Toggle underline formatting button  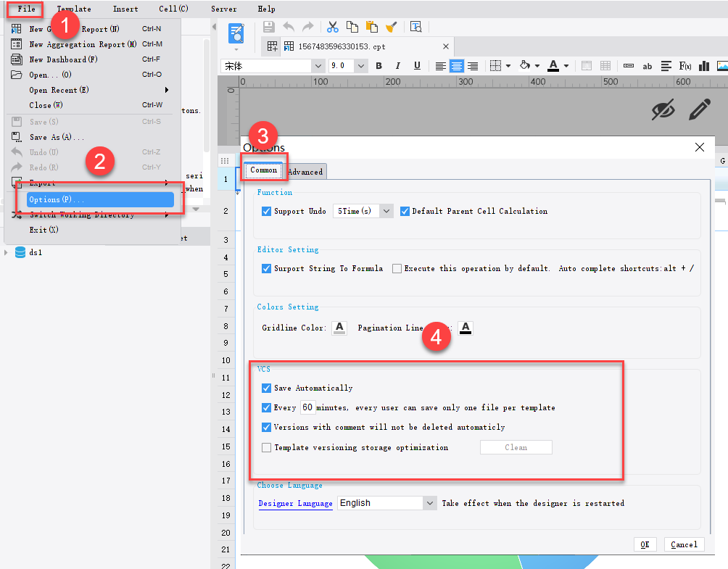(417, 66)
